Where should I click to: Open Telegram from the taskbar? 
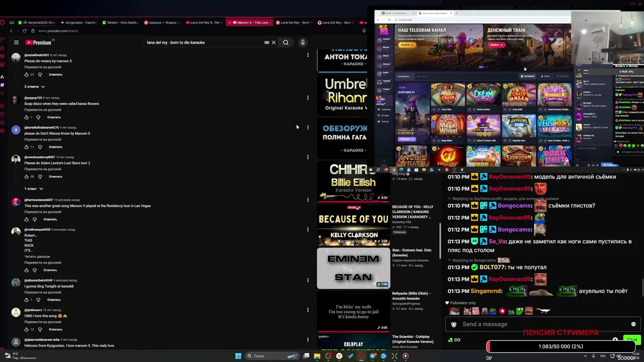(373, 356)
